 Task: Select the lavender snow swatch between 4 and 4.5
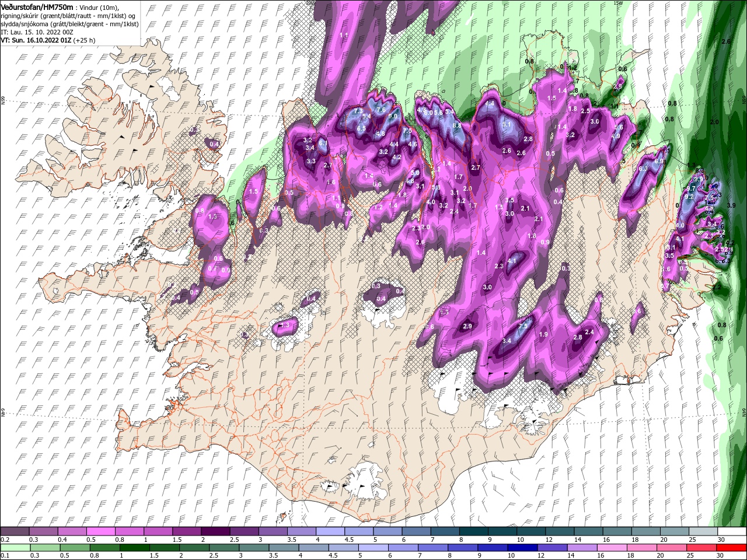[x=330, y=532]
